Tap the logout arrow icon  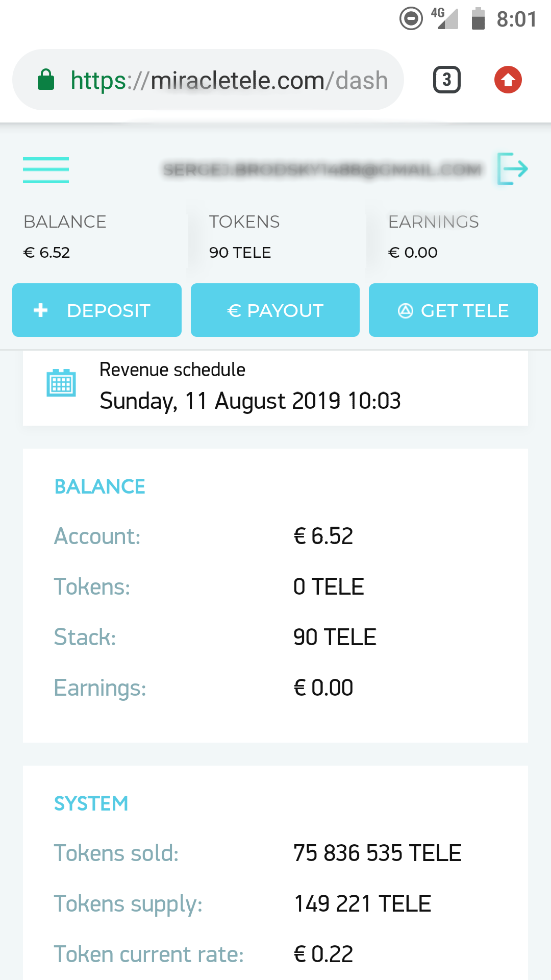pyautogui.click(x=513, y=168)
